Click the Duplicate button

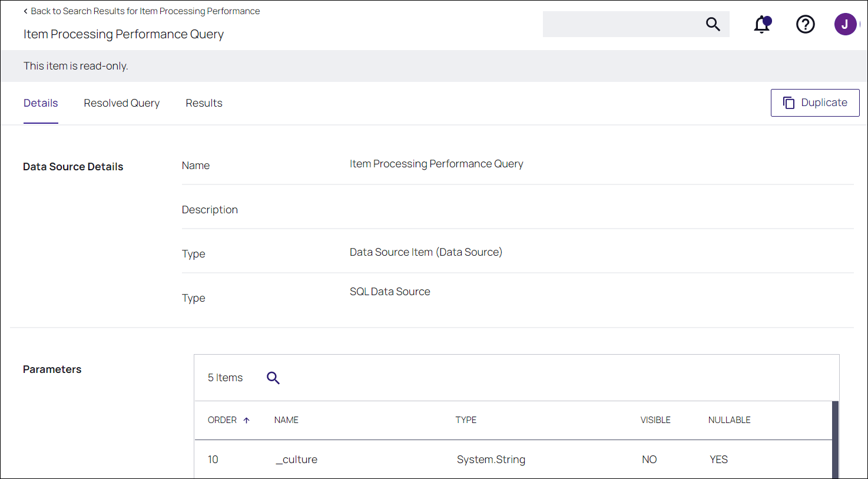[x=815, y=102]
